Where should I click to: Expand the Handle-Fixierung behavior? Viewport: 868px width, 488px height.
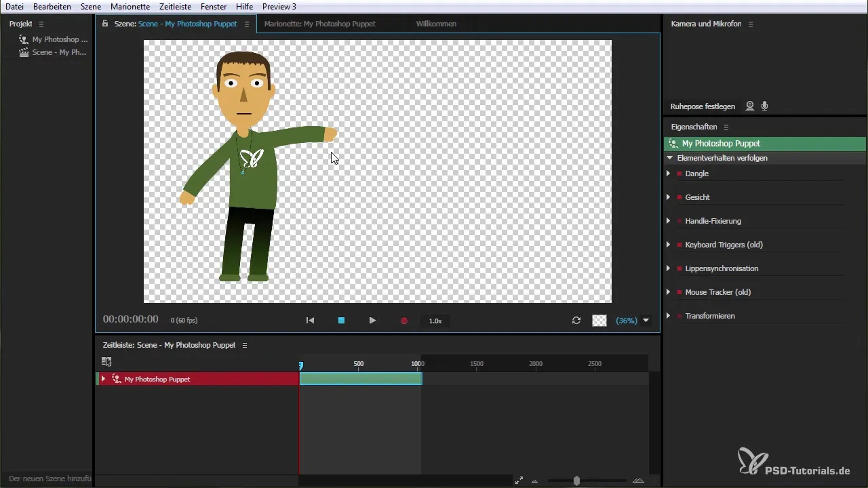(669, 221)
